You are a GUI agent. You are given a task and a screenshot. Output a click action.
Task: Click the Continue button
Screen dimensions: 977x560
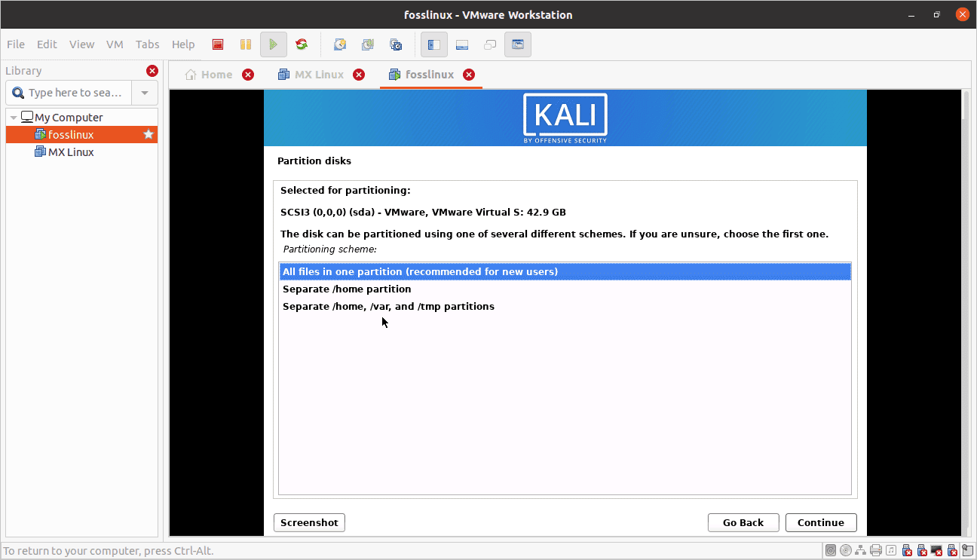821,522
